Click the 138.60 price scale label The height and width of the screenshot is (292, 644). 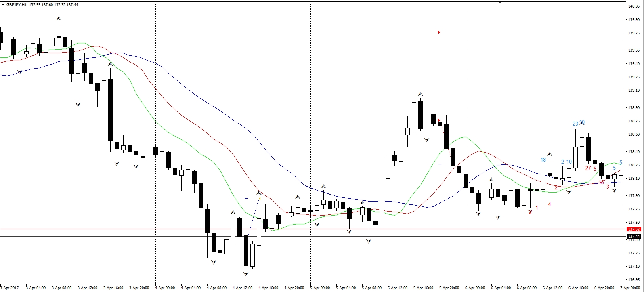(634, 134)
